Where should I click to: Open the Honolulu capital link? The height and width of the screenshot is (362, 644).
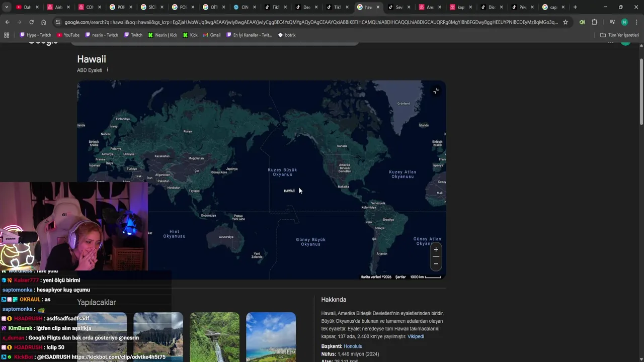click(x=353, y=346)
